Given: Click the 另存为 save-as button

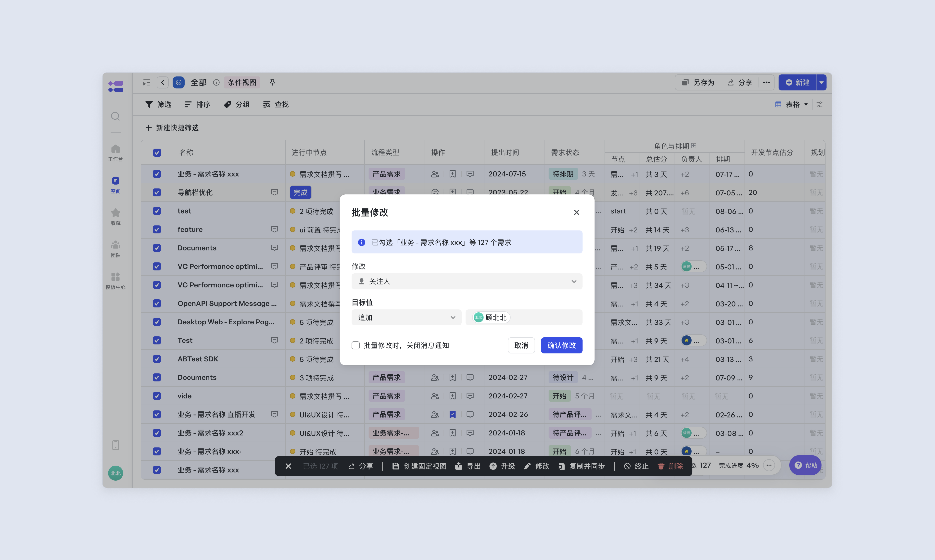Looking at the screenshot, I should tap(698, 82).
